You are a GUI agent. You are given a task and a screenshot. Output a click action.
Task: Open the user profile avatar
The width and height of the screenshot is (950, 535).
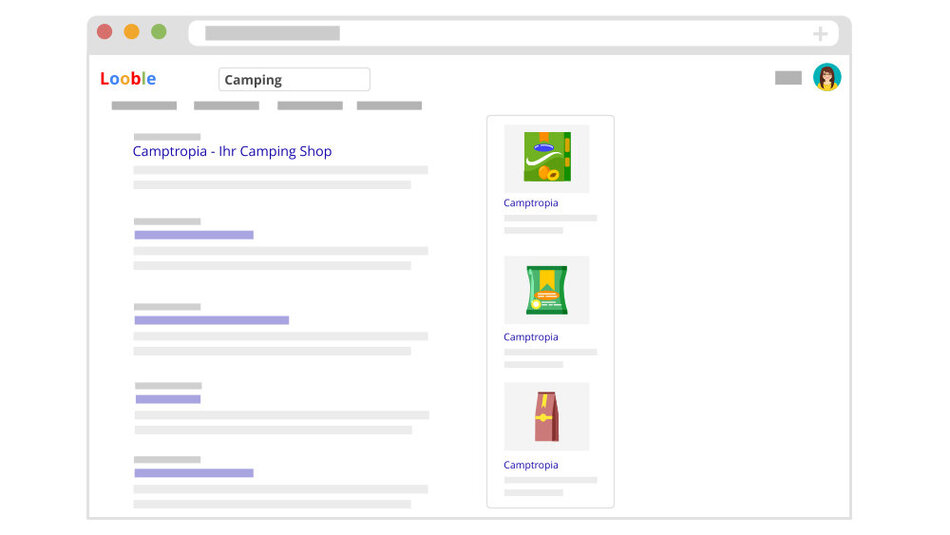pos(826,78)
